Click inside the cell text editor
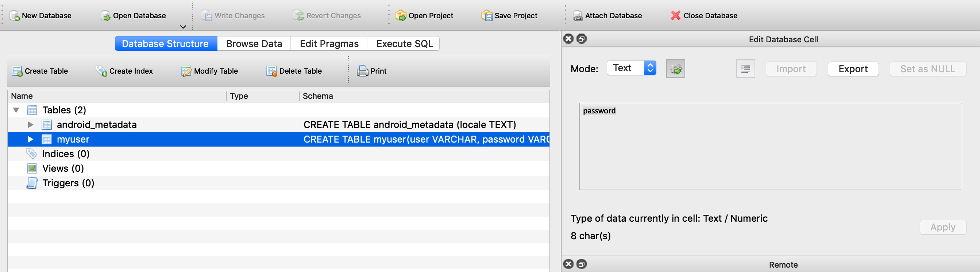980x272 pixels. [770, 147]
